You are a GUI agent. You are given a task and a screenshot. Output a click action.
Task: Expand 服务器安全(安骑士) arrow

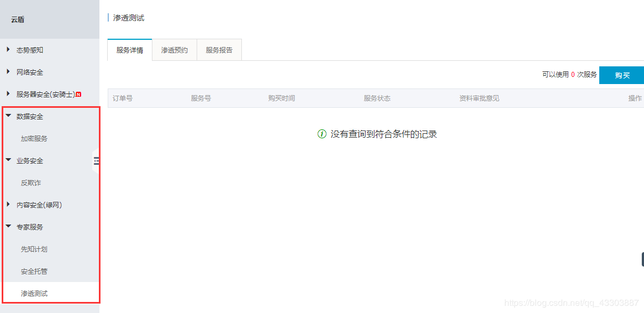pos(8,94)
